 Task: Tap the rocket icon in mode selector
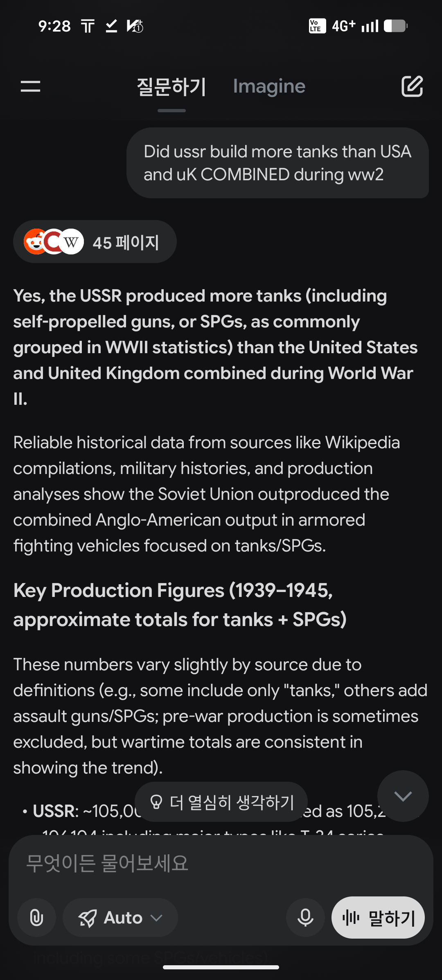(x=88, y=918)
